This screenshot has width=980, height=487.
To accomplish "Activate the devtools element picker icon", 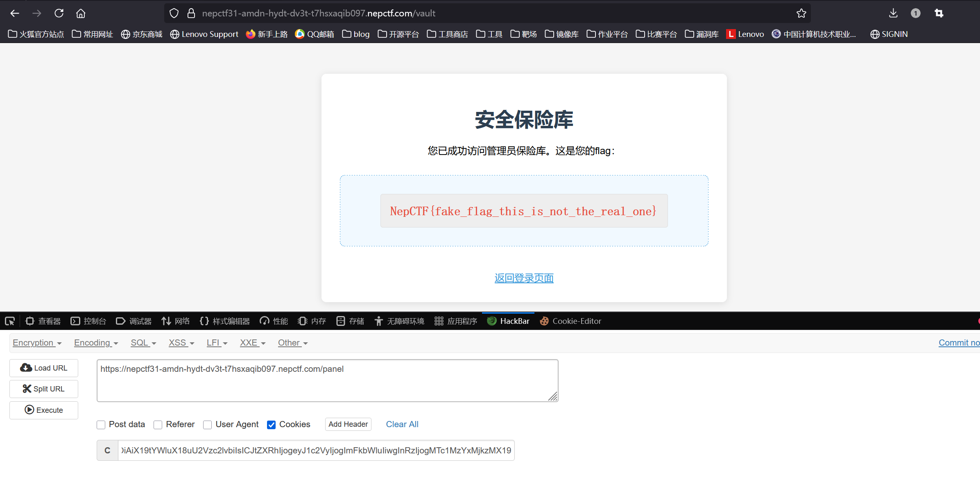I will 10,321.
